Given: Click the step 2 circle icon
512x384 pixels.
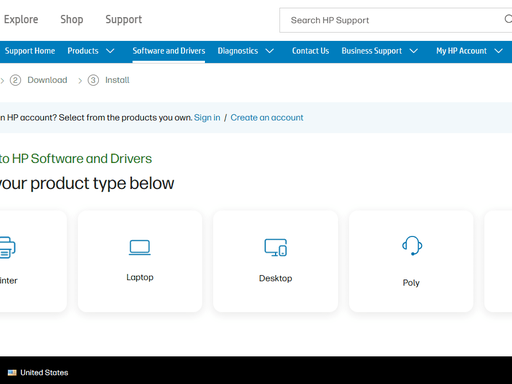Looking at the screenshot, I should [15, 80].
